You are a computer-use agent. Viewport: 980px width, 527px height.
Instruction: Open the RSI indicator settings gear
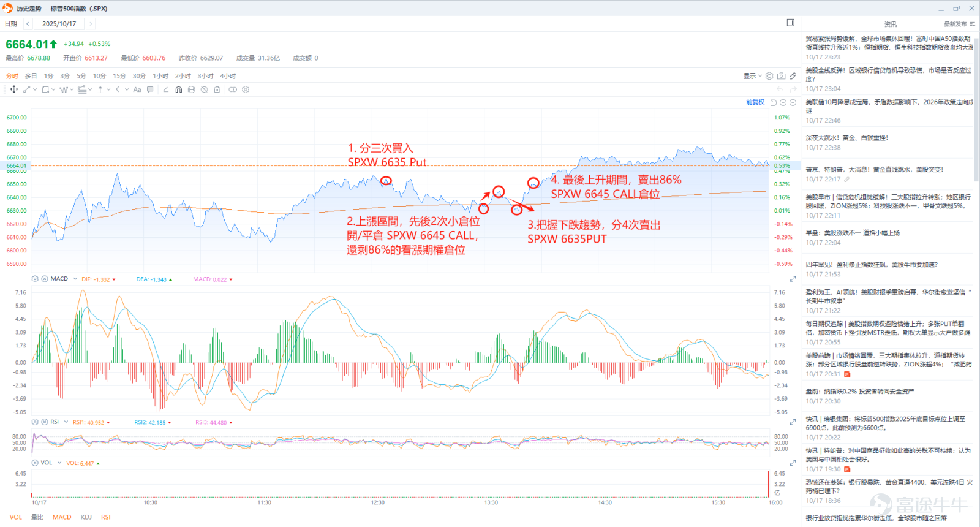35,422
